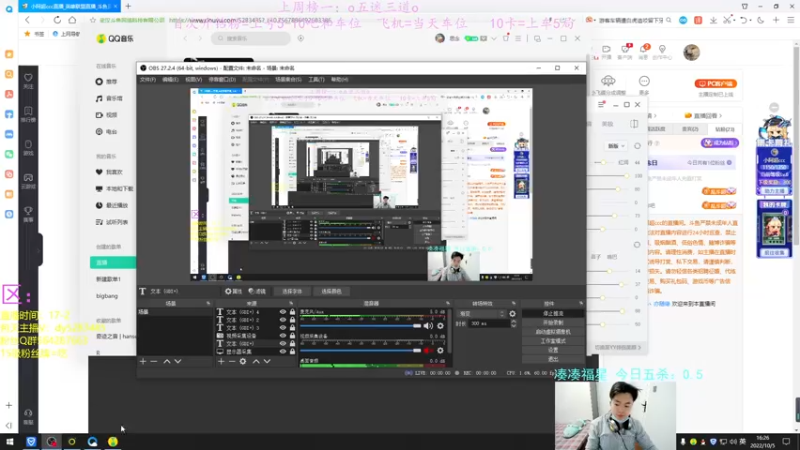The height and width of the screenshot is (450, 800).
Task: Expand the 直播回看 chevron link
Action: pyautogui.click(x=704, y=116)
